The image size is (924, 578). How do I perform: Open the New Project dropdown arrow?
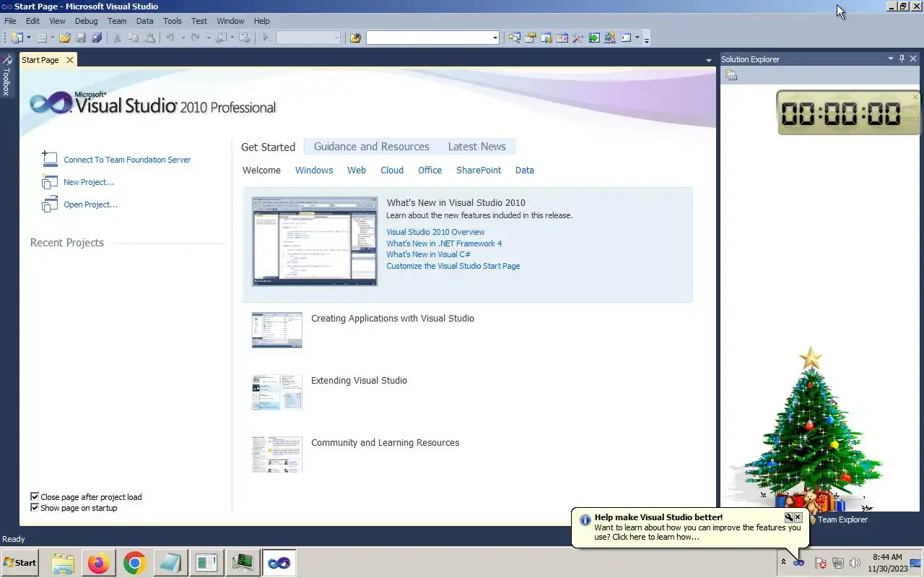[29, 38]
